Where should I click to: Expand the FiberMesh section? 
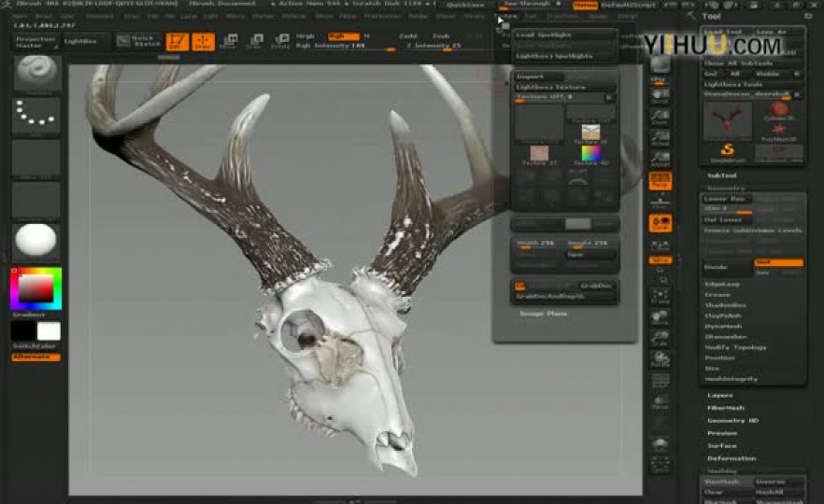(725, 408)
